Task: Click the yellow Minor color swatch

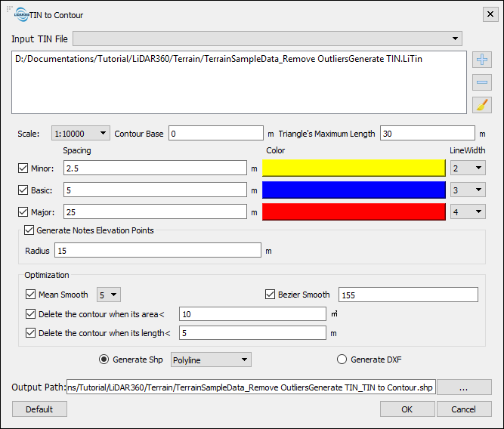Action: coord(354,168)
